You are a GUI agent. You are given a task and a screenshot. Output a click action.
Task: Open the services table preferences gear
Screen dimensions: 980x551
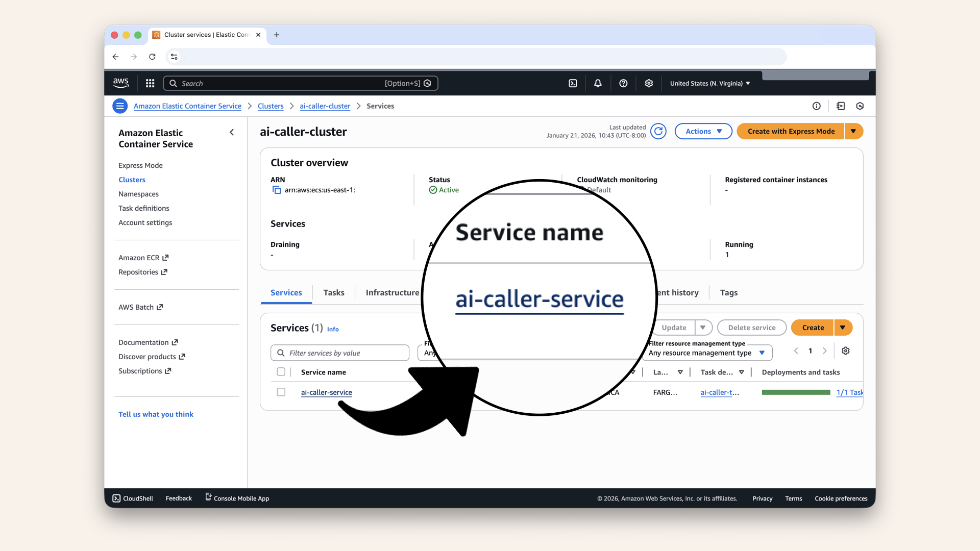pos(845,351)
